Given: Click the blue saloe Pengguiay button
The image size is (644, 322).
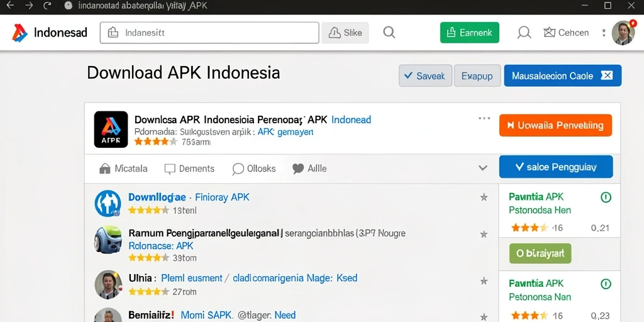Looking at the screenshot, I should pos(556,167).
